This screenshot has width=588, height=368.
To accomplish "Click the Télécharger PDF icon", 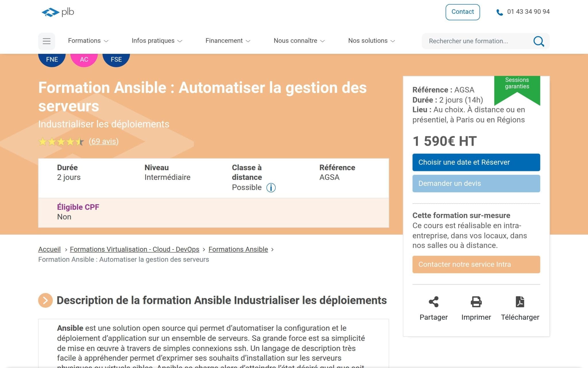I will tap(520, 302).
